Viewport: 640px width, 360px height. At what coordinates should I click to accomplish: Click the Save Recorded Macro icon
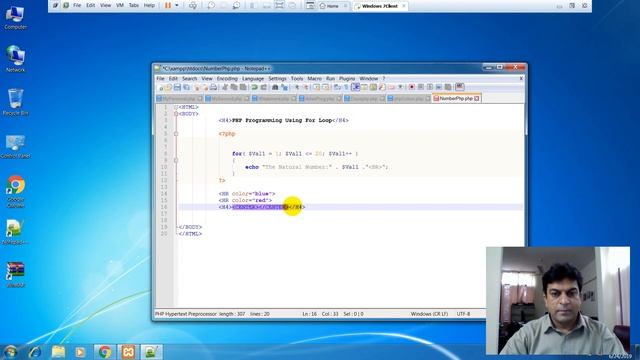[449, 87]
